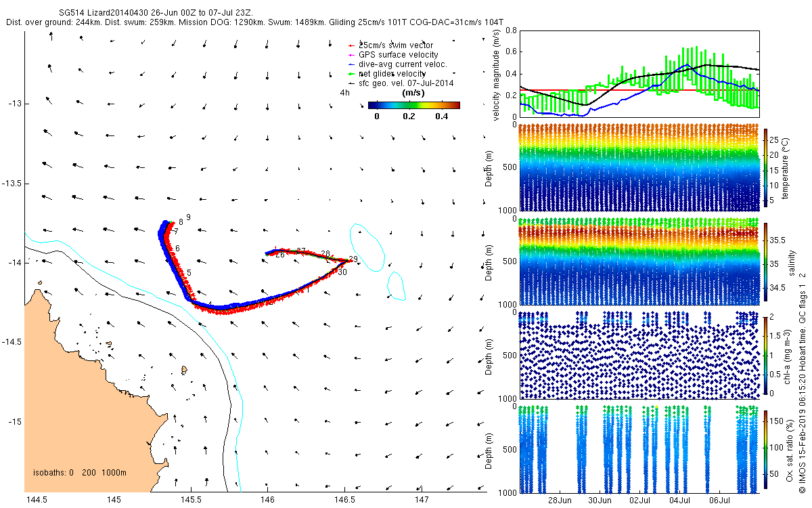
Task: Click track day label '29' at eastern turn
Action: [353, 259]
